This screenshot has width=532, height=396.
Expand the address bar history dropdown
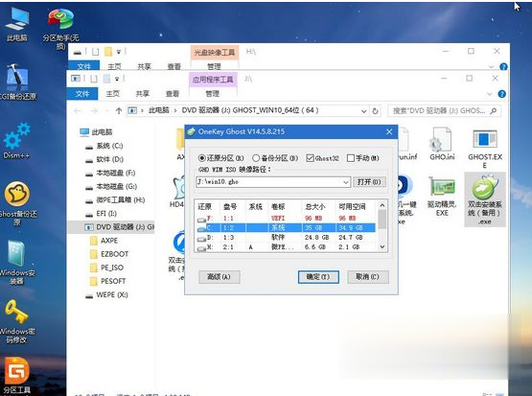tap(363, 111)
